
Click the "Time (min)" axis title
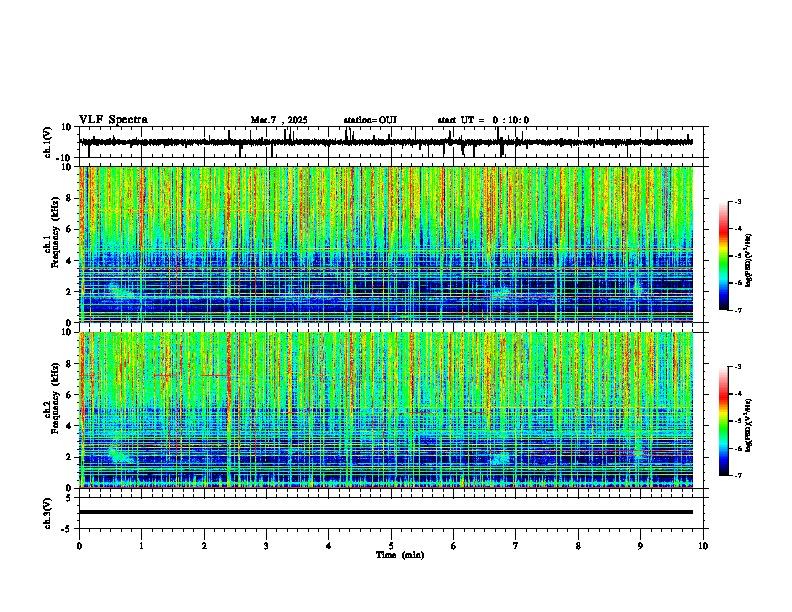(x=400, y=555)
